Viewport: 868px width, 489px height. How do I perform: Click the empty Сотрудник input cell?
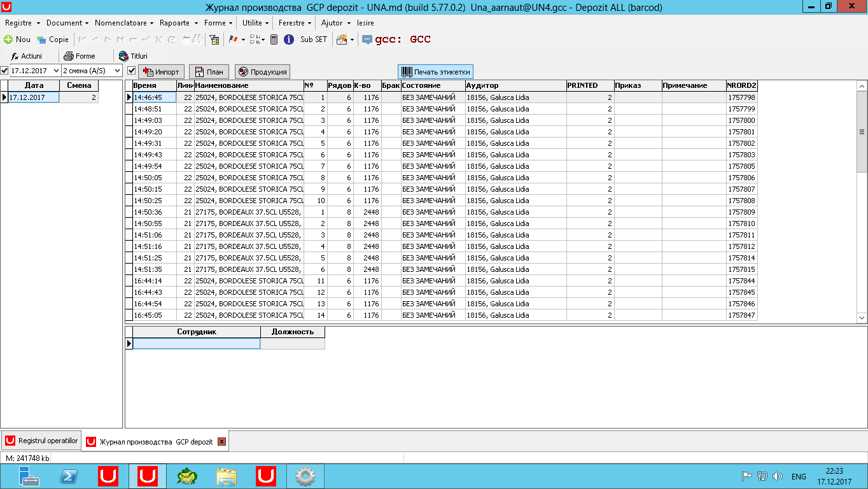(197, 344)
